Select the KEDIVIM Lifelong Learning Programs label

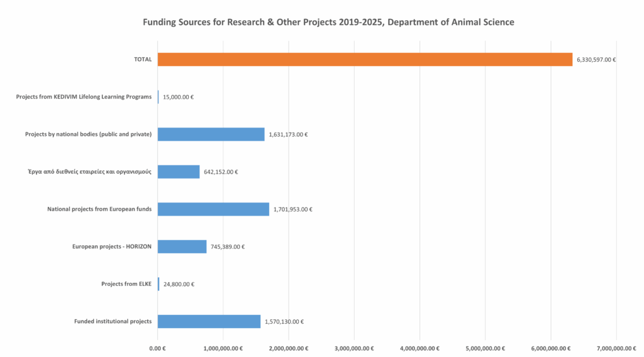pos(84,97)
